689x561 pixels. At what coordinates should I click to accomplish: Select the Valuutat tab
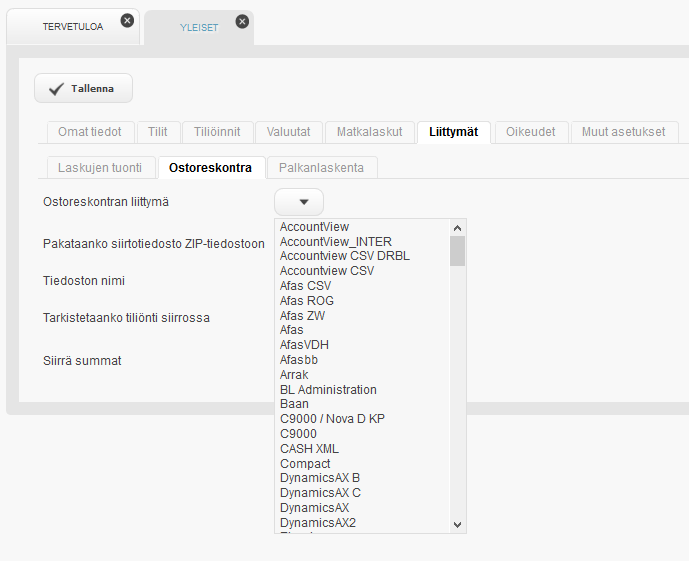[288, 132]
